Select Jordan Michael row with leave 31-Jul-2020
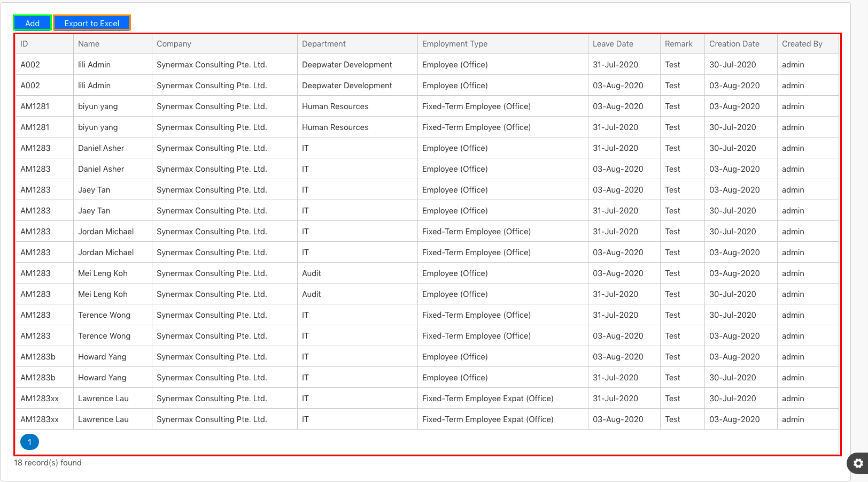868x482 pixels. (x=427, y=232)
